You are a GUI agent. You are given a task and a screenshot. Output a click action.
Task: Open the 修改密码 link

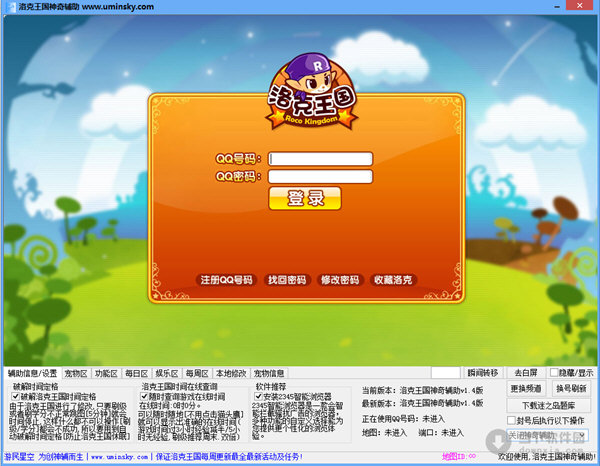click(x=340, y=280)
